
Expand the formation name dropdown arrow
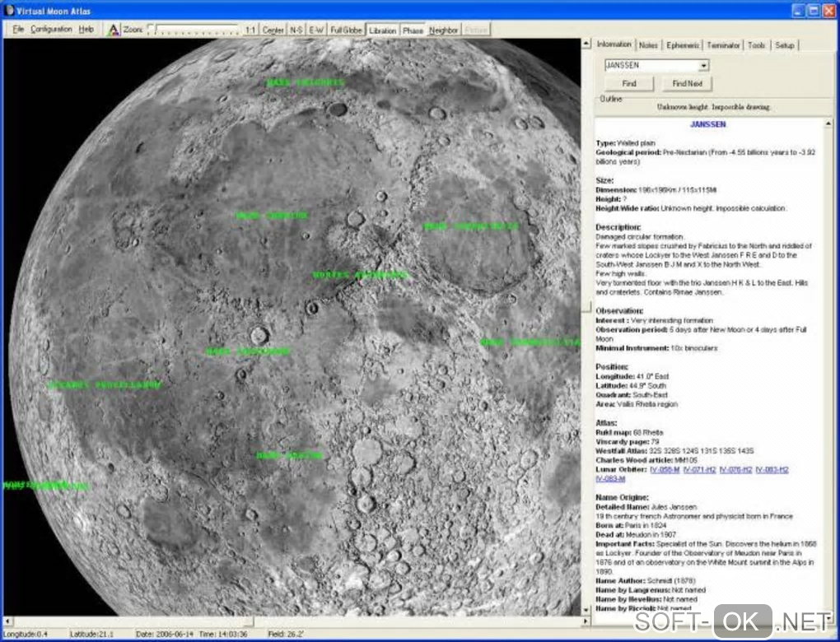pyautogui.click(x=704, y=66)
